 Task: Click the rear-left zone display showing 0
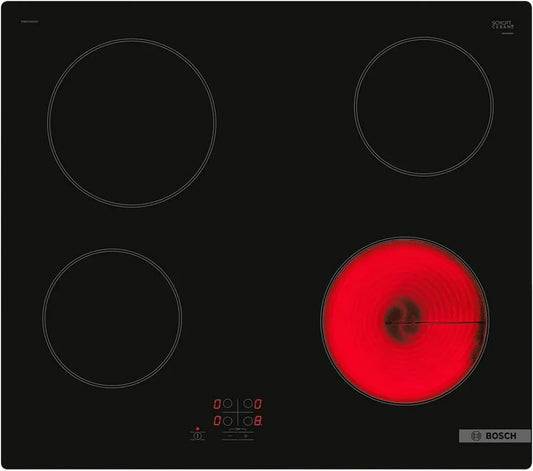point(217,404)
